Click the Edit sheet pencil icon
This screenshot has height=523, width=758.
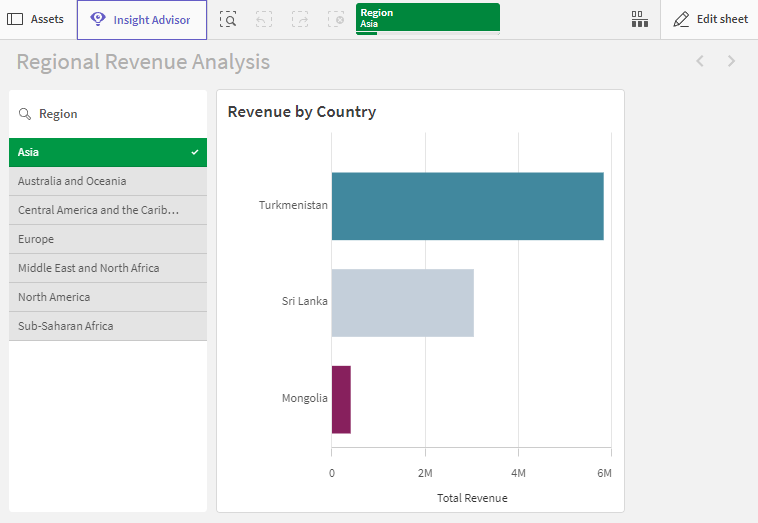tap(681, 19)
